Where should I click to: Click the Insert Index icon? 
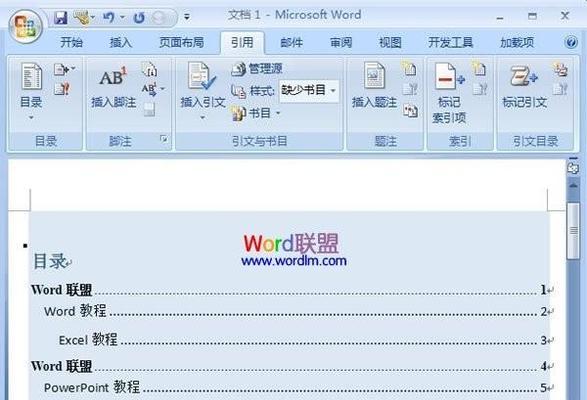tap(479, 69)
